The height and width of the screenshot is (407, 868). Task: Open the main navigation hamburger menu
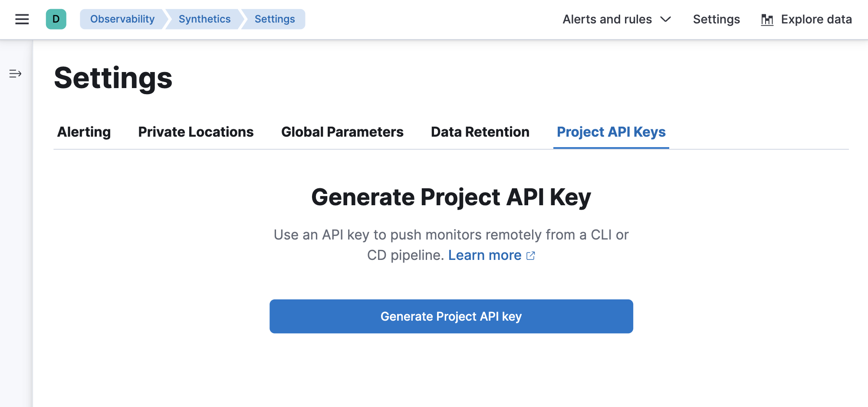pos(21,19)
